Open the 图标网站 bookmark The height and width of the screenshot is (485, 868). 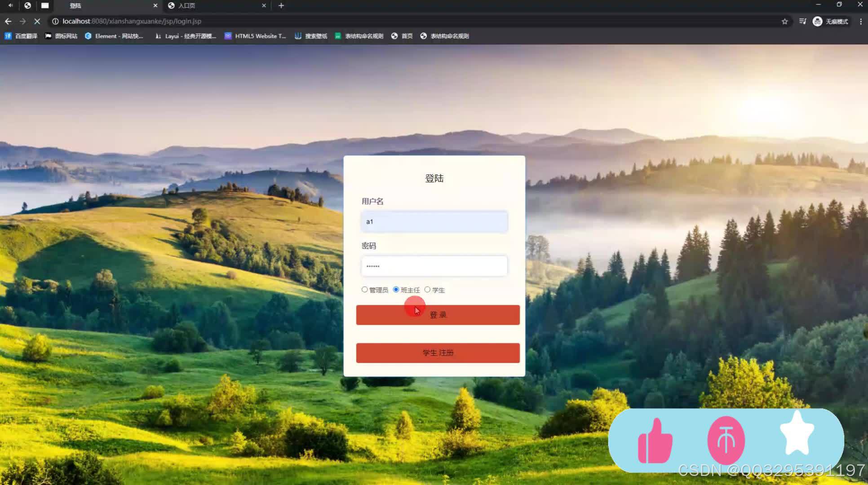(61, 36)
